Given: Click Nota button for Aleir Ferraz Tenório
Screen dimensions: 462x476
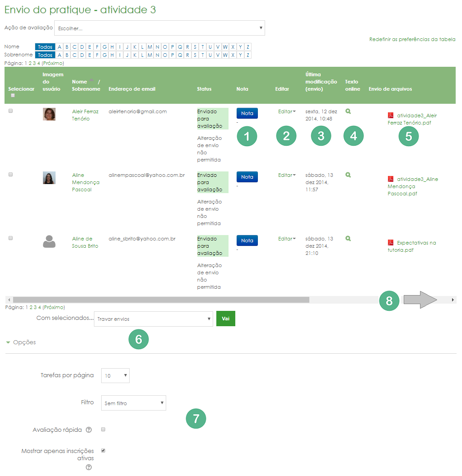Looking at the screenshot, I should (x=247, y=113).
